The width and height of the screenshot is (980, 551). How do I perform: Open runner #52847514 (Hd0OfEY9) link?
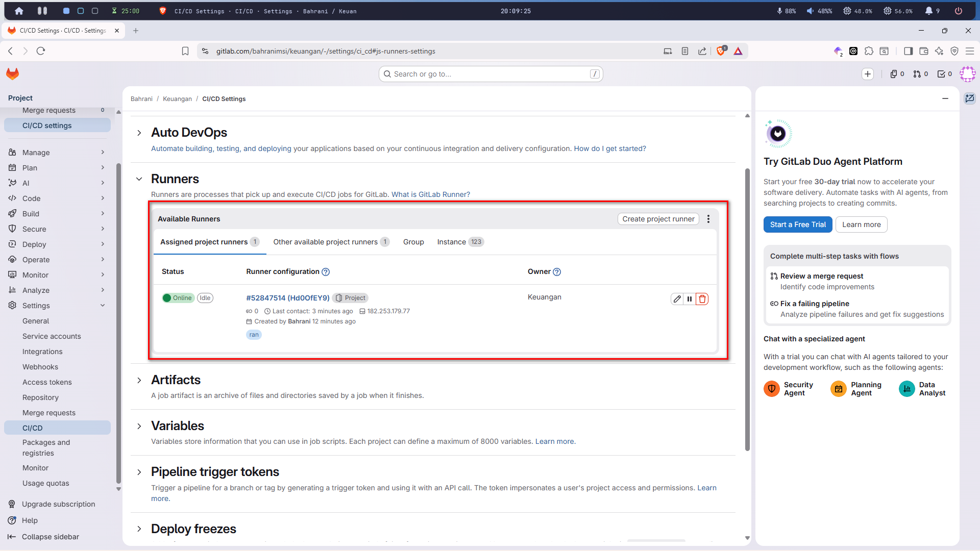pyautogui.click(x=288, y=298)
